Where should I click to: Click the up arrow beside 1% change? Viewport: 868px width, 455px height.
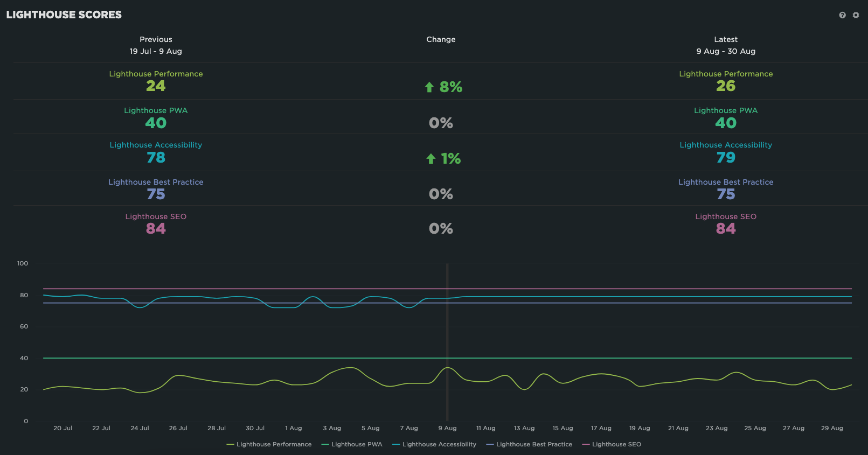point(430,159)
